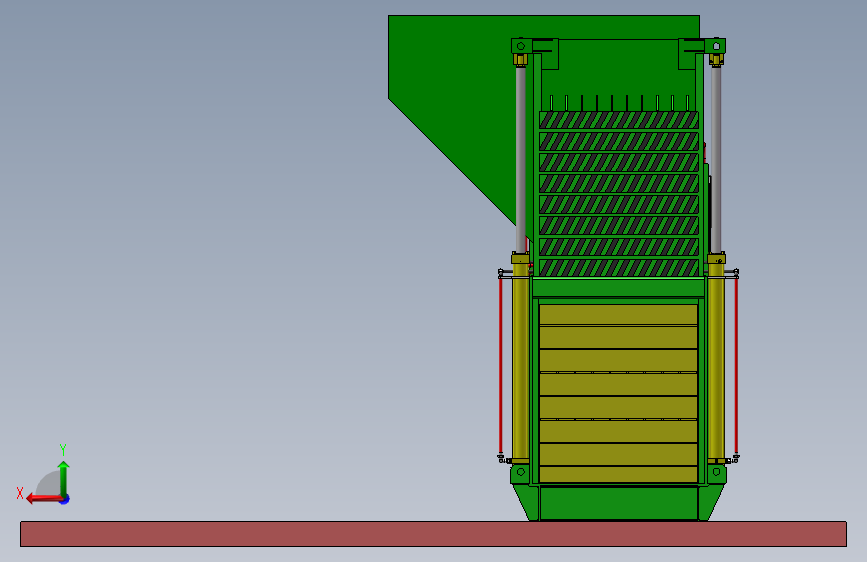
Task: Select the left red hydraulic hose line
Action: point(500,365)
